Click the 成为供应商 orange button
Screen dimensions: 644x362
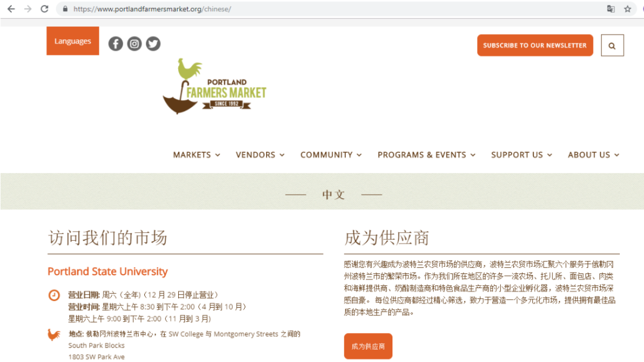click(x=368, y=346)
